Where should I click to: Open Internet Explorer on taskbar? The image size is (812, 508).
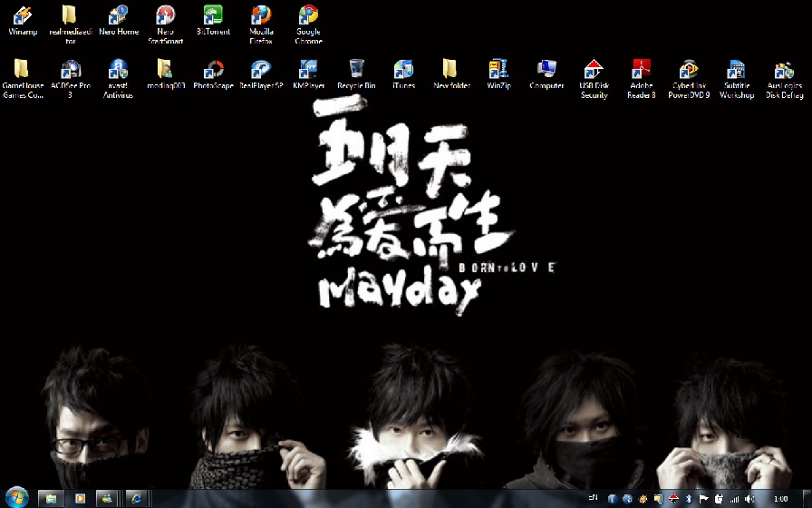pyautogui.click(x=137, y=499)
